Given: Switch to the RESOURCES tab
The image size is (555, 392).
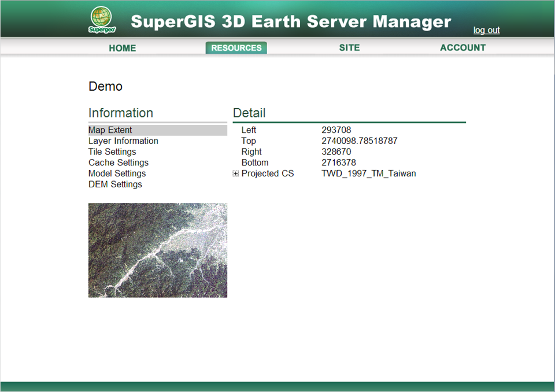Looking at the screenshot, I should click(236, 48).
